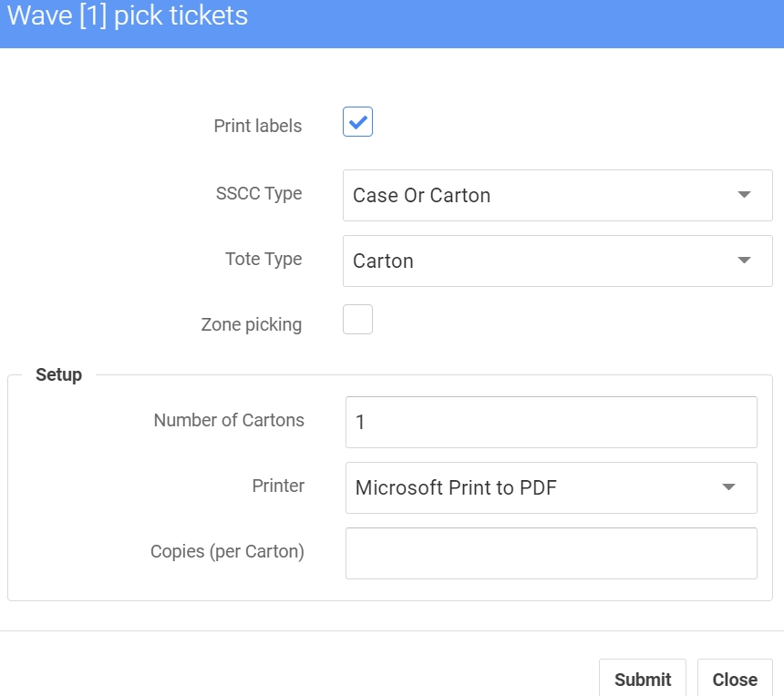Close the pick tickets dialog
Image resolution: width=784 pixels, height=696 pixels.
click(x=735, y=680)
